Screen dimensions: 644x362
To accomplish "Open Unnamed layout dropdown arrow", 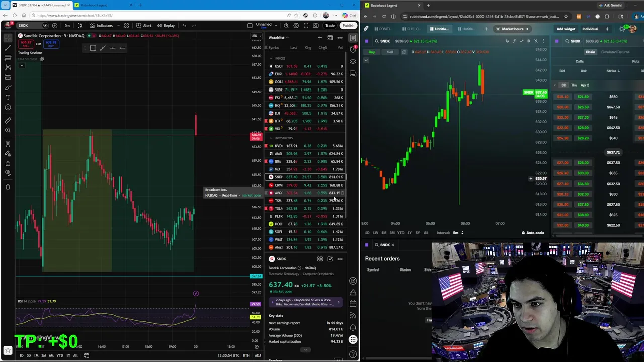I will coord(276,25).
